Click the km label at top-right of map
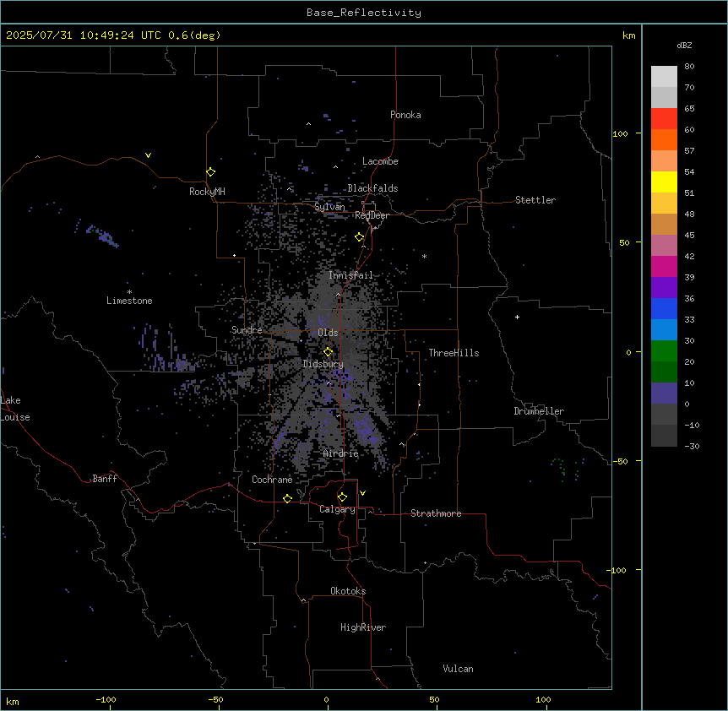The height and width of the screenshot is (711, 728). (x=628, y=35)
